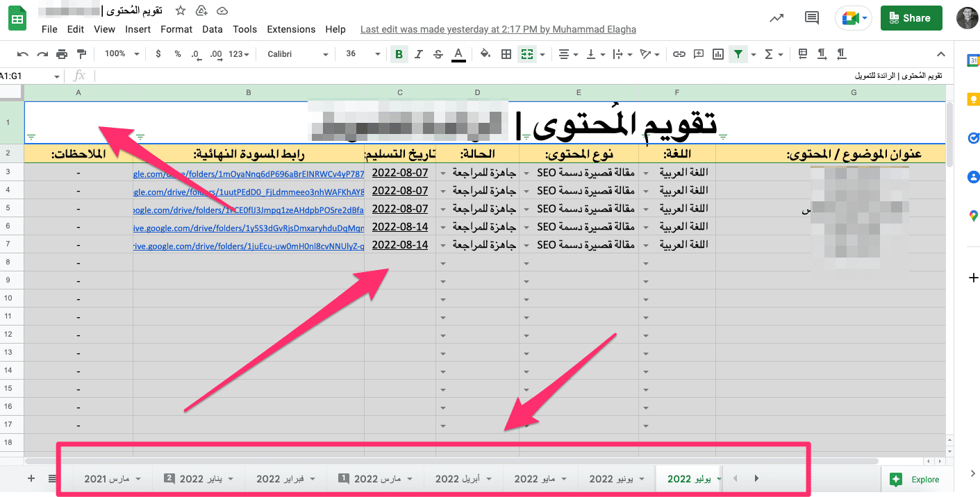
Task: Click the insert comment icon
Action: [x=699, y=54]
